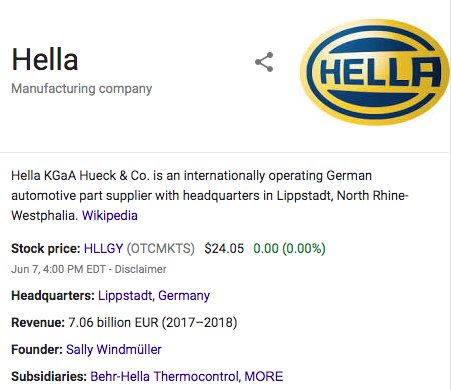
Task: Click the green 0.00 (0.00%) change value
Action: tap(289, 249)
